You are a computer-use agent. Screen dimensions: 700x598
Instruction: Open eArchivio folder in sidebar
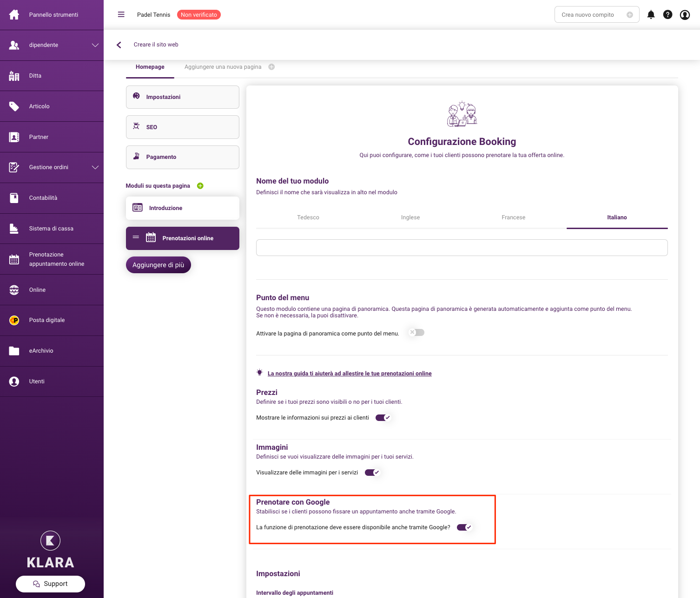coord(52,351)
